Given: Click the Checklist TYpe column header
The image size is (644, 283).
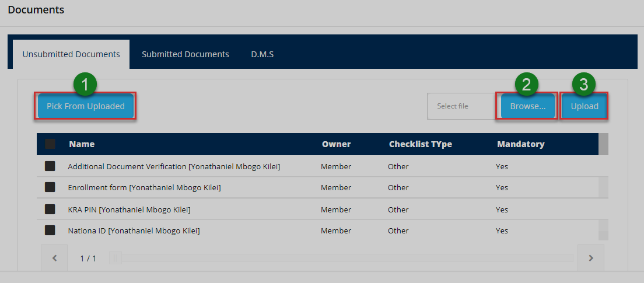Looking at the screenshot, I should coord(421,144).
